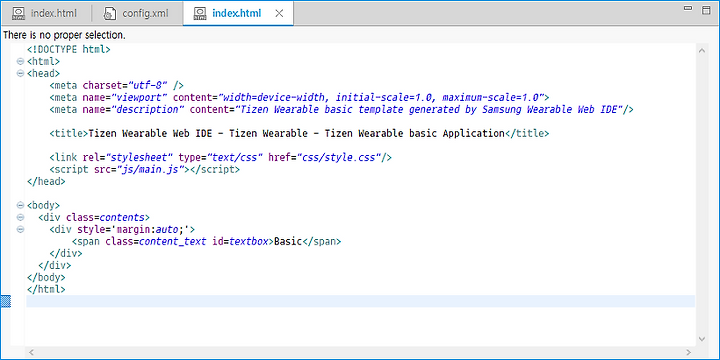
Task: Collapse the div style margin:auto fold marker
Action: click(x=20, y=229)
